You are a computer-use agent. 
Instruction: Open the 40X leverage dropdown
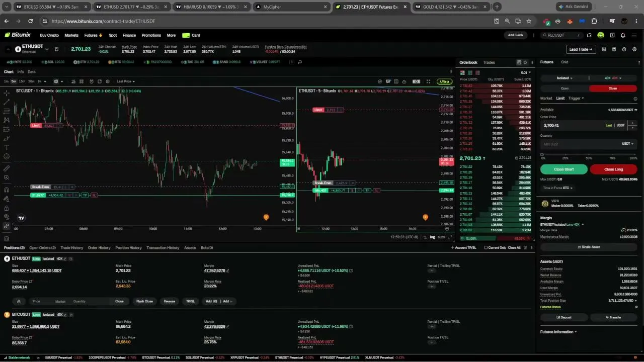pyautogui.click(x=613, y=78)
